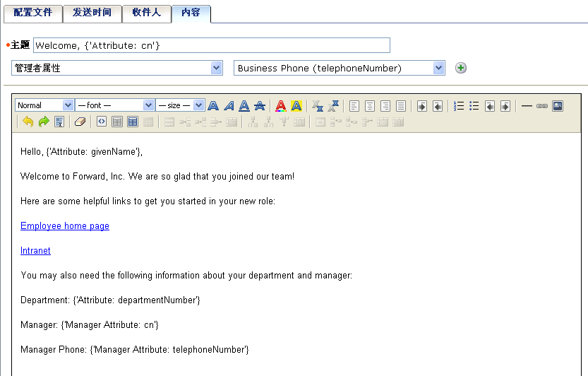Switch to the 配置文件 tab
Viewport: 588px width, 376px height.
(x=33, y=13)
